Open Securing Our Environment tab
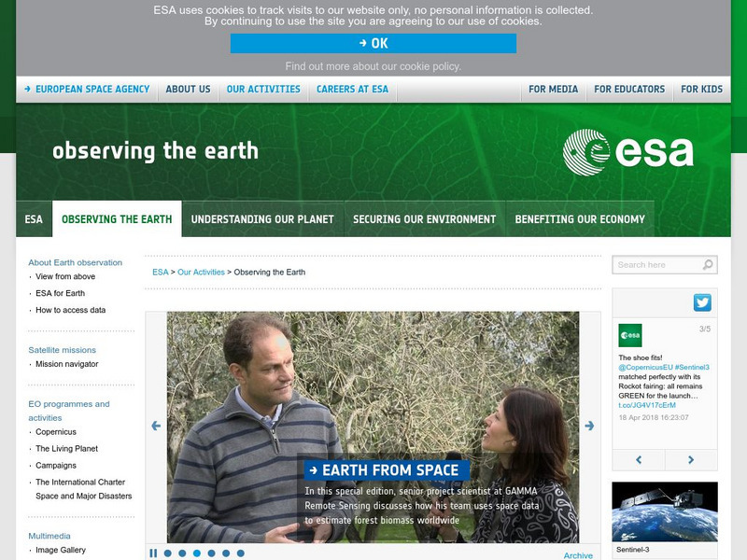Image resolution: width=747 pixels, height=560 pixels. (x=425, y=219)
